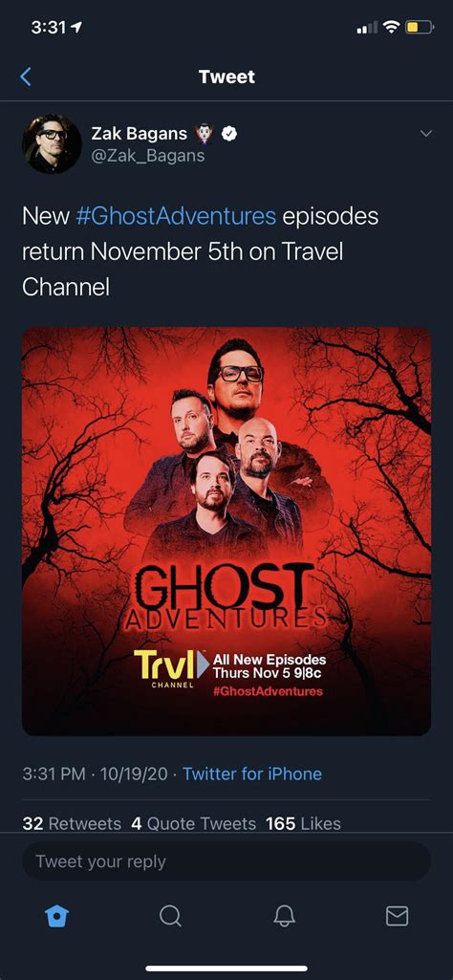
Task: Open the Search magnifier icon
Action: 170,916
